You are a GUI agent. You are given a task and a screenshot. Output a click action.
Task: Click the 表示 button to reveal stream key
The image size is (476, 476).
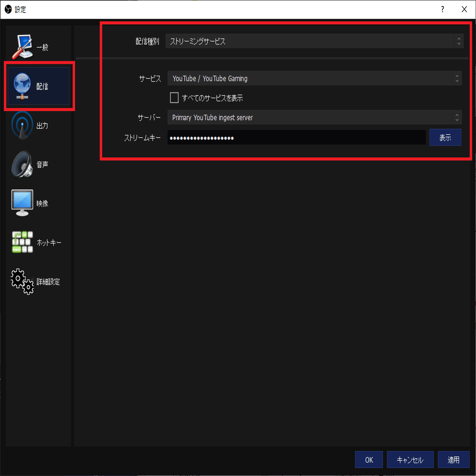point(446,138)
